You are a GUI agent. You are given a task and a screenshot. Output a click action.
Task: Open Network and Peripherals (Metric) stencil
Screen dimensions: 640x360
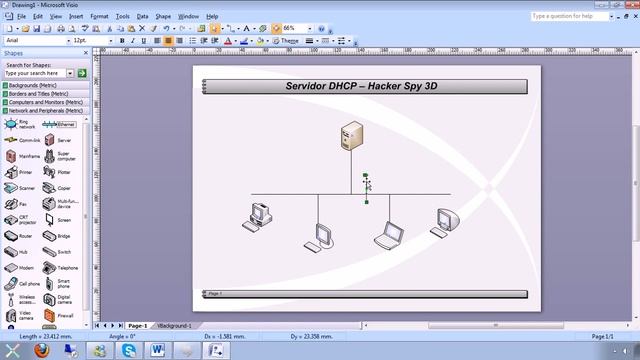tap(46, 111)
